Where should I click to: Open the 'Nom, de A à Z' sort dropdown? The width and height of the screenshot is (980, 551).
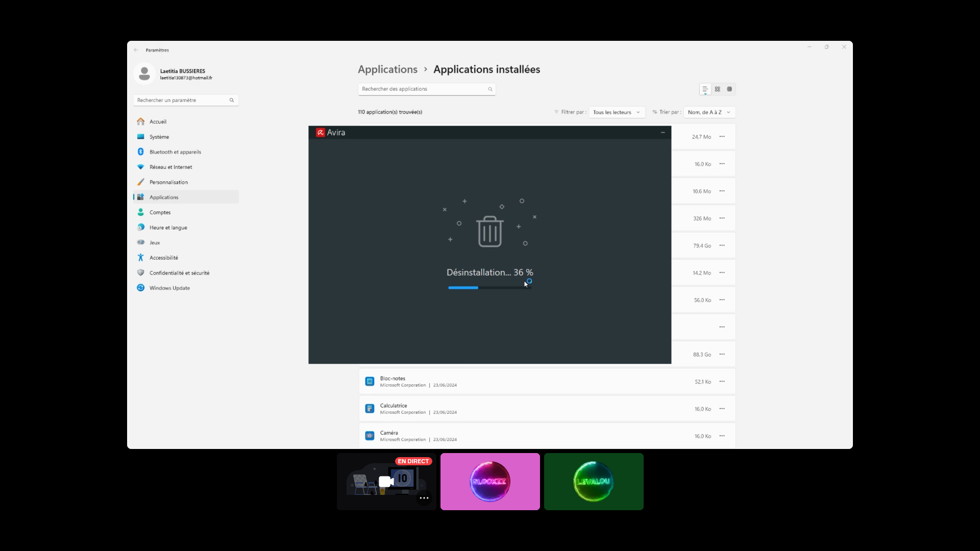(709, 112)
